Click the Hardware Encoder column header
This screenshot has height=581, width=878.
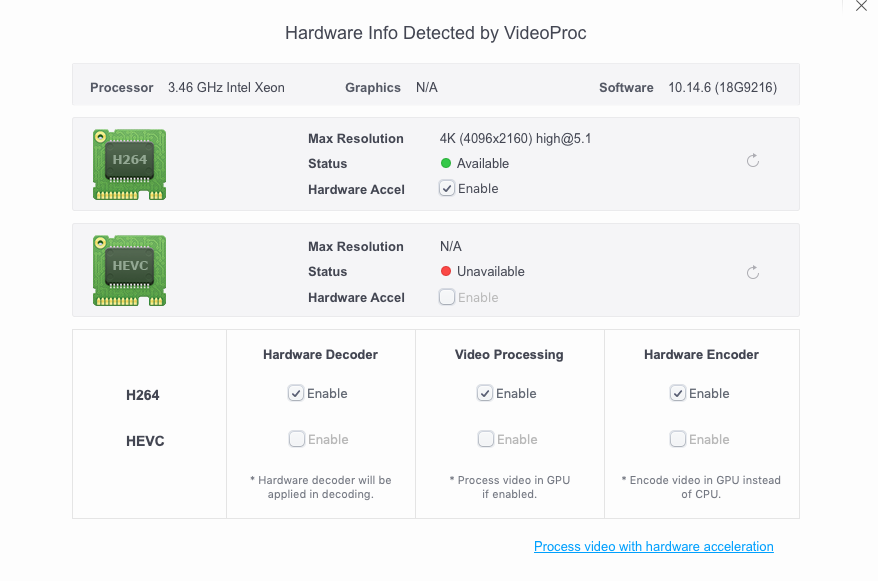[701, 354]
